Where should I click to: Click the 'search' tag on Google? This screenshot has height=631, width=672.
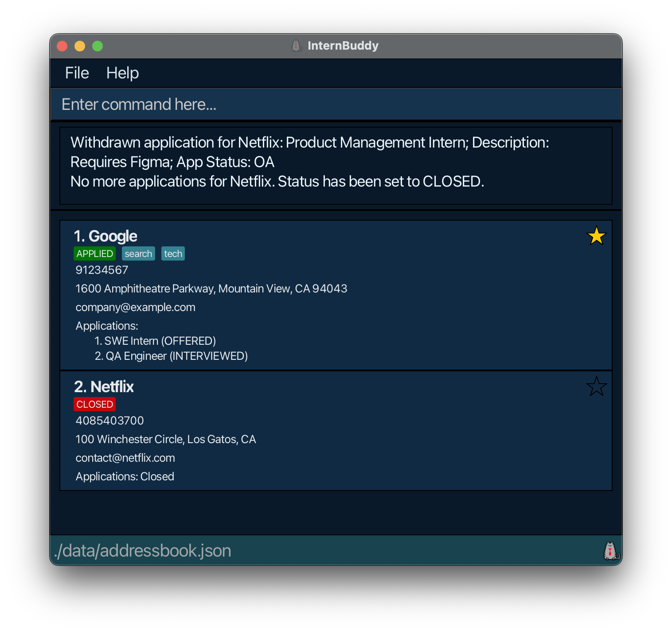click(138, 253)
